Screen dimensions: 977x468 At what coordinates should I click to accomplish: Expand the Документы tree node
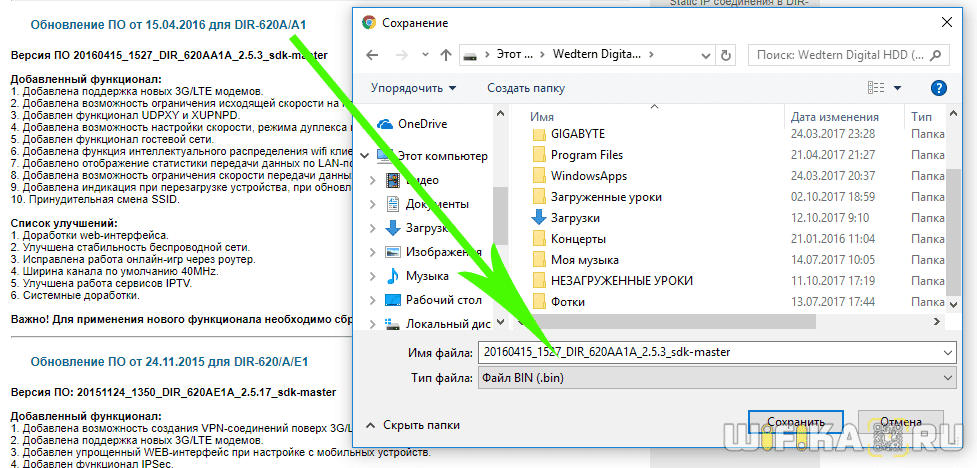point(373,204)
